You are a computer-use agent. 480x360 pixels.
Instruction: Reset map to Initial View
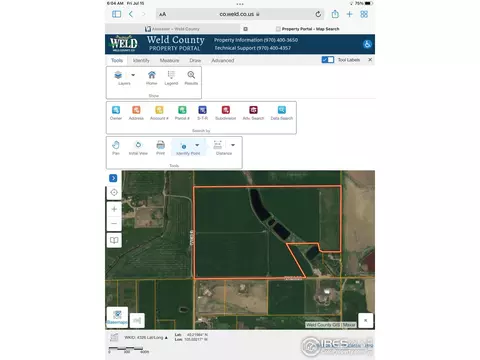coord(138,148)
